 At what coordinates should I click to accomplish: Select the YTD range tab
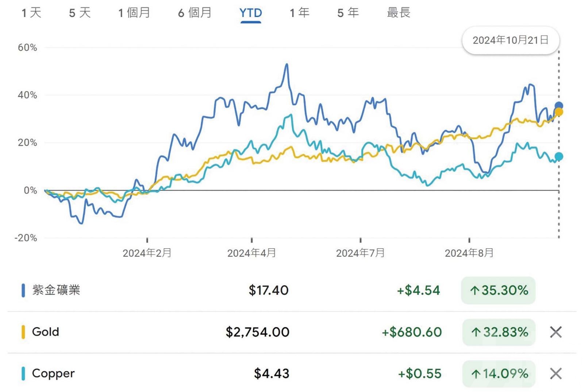click(251, 13)
